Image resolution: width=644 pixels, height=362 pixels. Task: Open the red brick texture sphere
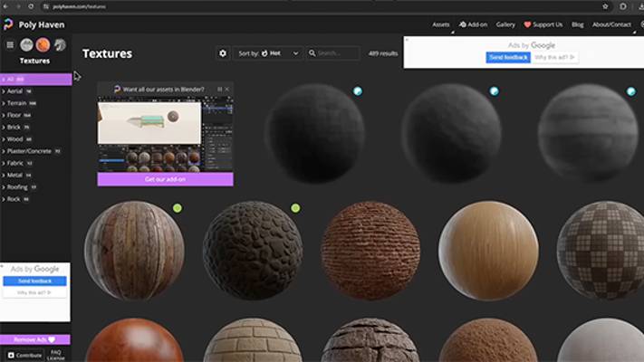coord(370,250)
